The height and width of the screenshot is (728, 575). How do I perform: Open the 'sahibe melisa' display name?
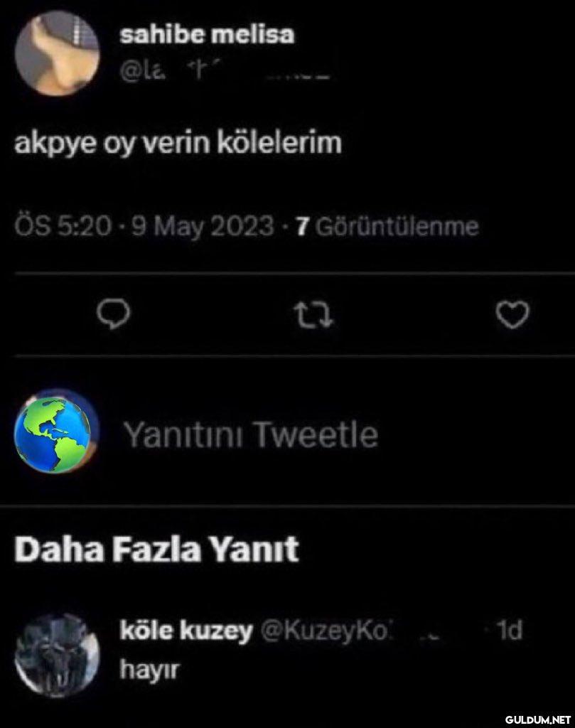point(207,35)
